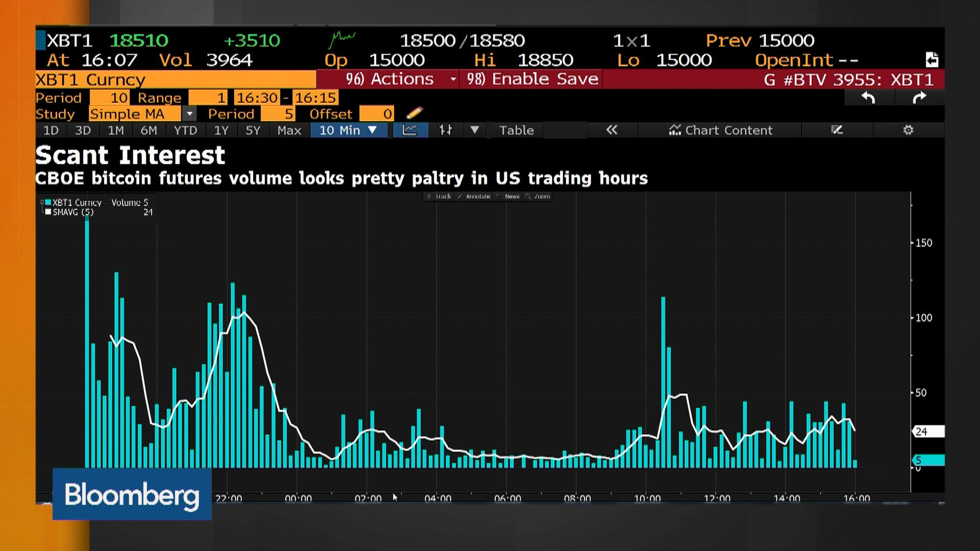Click the pencil edit study icon
Screen dimensions: 980x551
click(x=414, y=113)
